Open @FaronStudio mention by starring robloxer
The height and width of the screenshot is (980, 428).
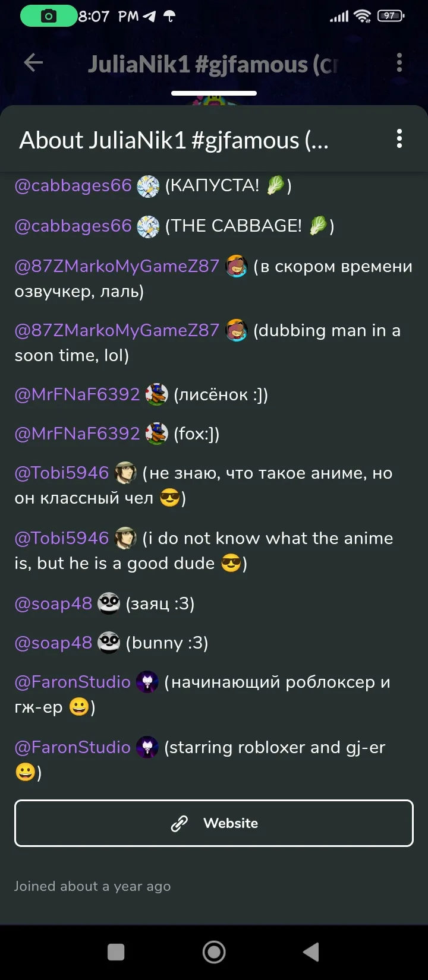(x=73, y=748)
